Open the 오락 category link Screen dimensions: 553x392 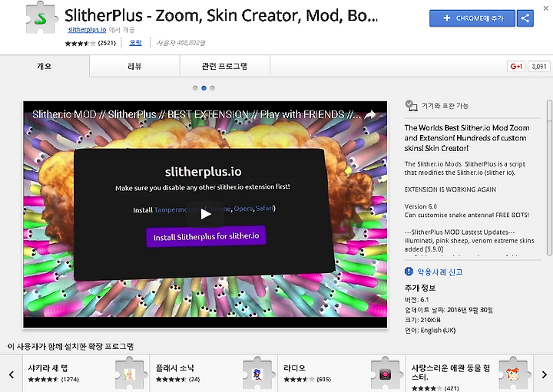point(135,43)
